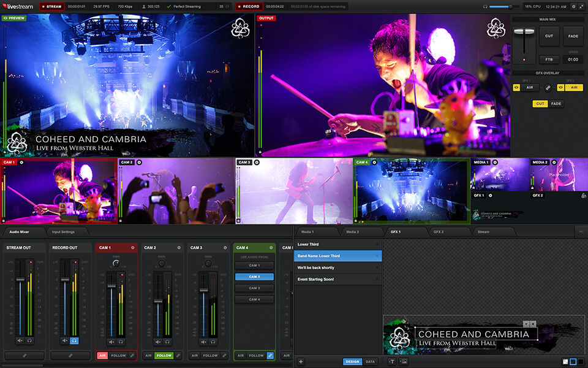Click the Main Mix T-bar fader
The height and width of the screenshot is (368, 588).
(524, 32)
